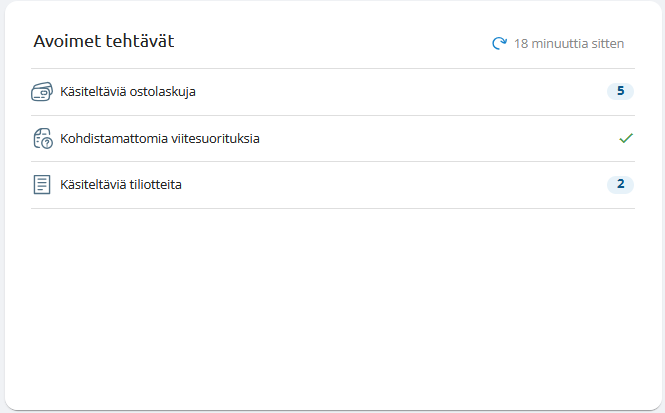Click the tiliotteita document icon

(42, 185)
